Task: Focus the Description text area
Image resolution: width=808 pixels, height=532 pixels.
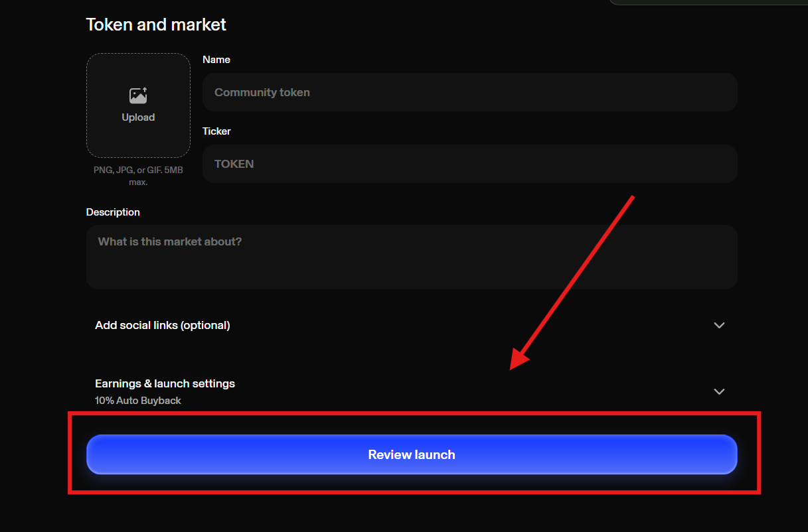Action: [412, 257]
